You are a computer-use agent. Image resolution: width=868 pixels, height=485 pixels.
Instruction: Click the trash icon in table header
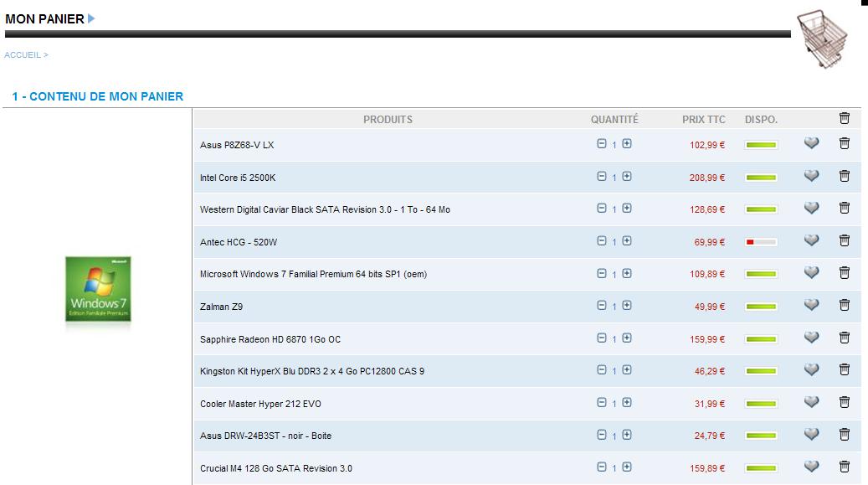pos(844,119)
